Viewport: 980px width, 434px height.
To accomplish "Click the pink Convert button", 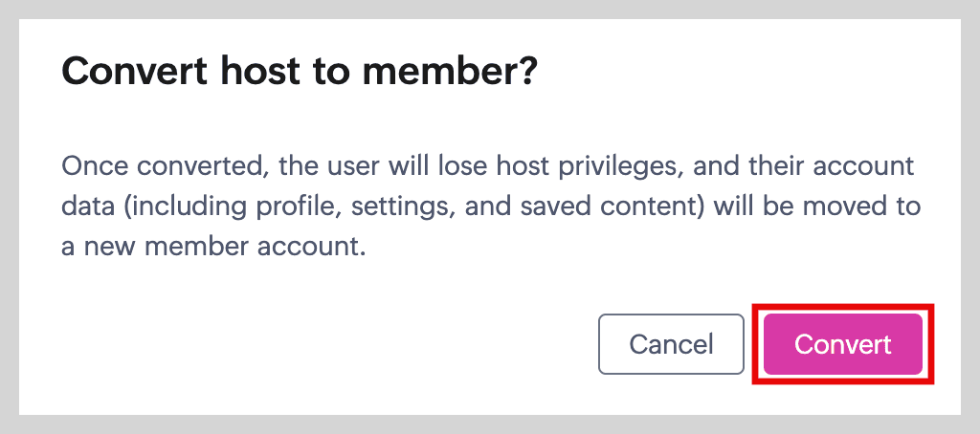I will pyautogui.click(x=843, y=344).
